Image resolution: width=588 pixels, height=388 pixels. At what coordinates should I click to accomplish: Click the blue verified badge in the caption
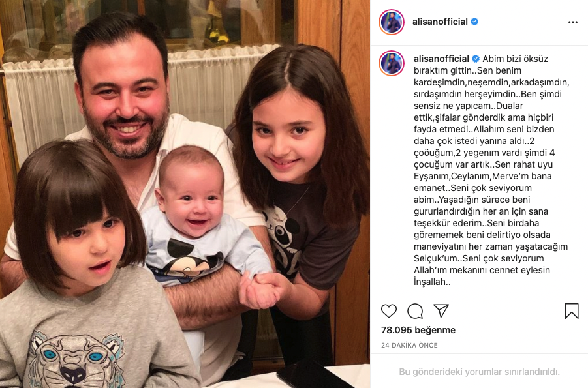476,59
